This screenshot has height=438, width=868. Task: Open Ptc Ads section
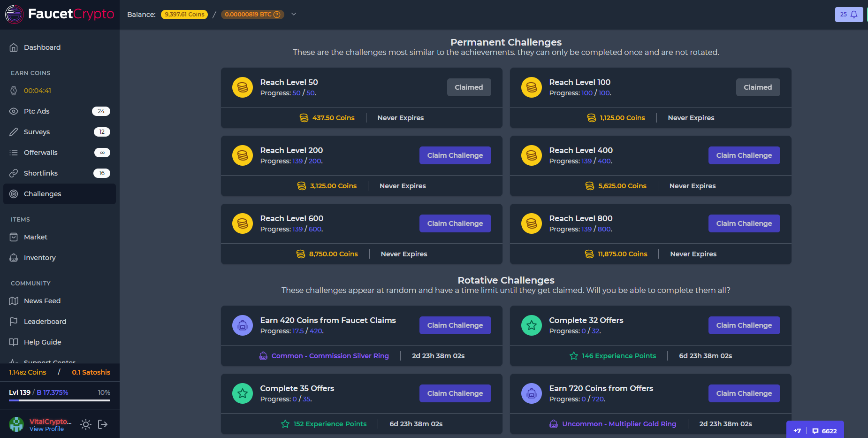[60, 111]
